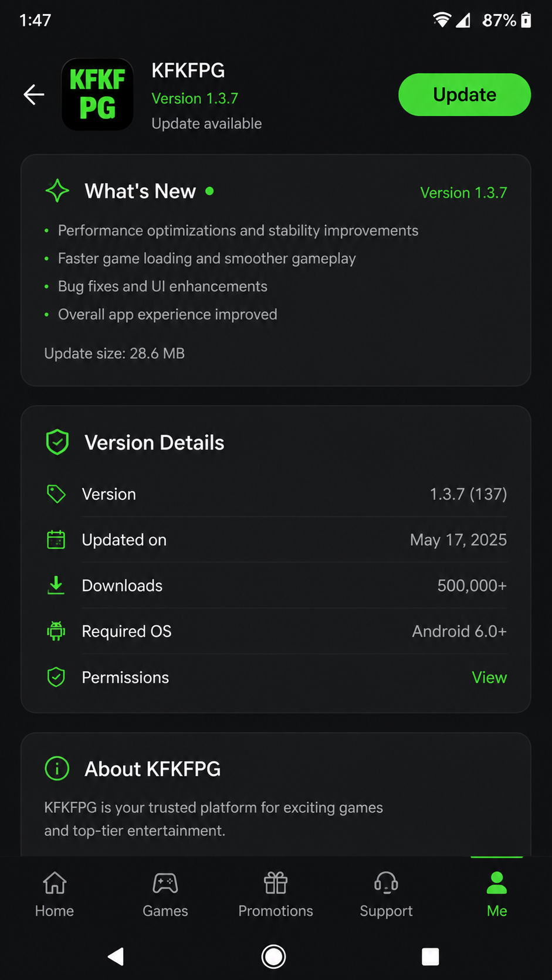Open the Permissions View link
Viewport: 552px width, 980px height.
coord(489,678)
